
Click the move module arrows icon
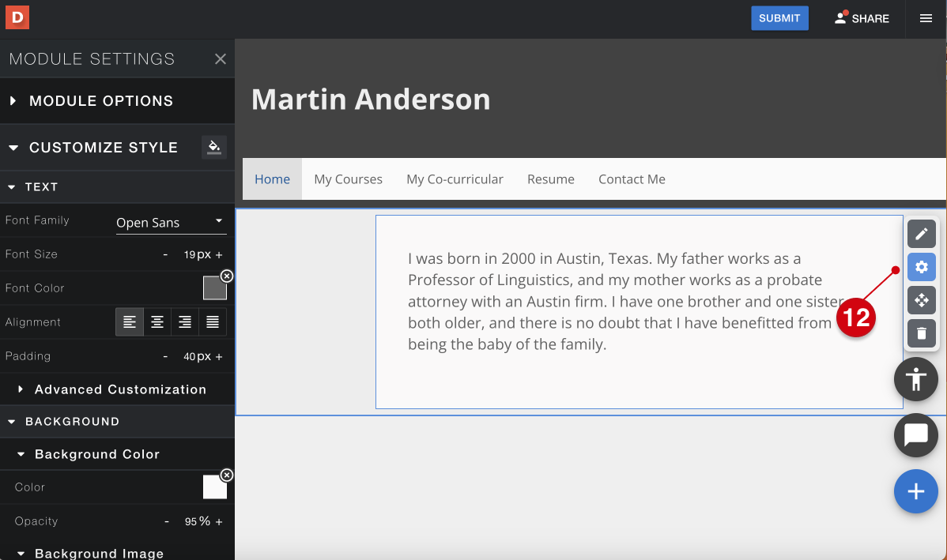921,300
